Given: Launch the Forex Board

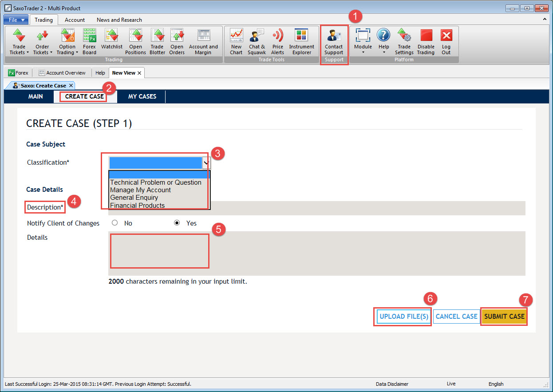Looking at the screenshot, I should click(x=89, y=42).
